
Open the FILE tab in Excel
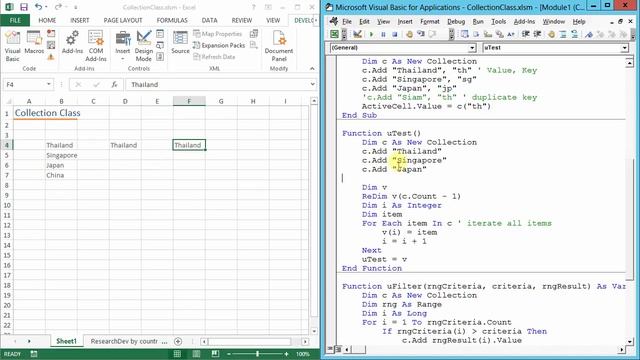(15, 20)
